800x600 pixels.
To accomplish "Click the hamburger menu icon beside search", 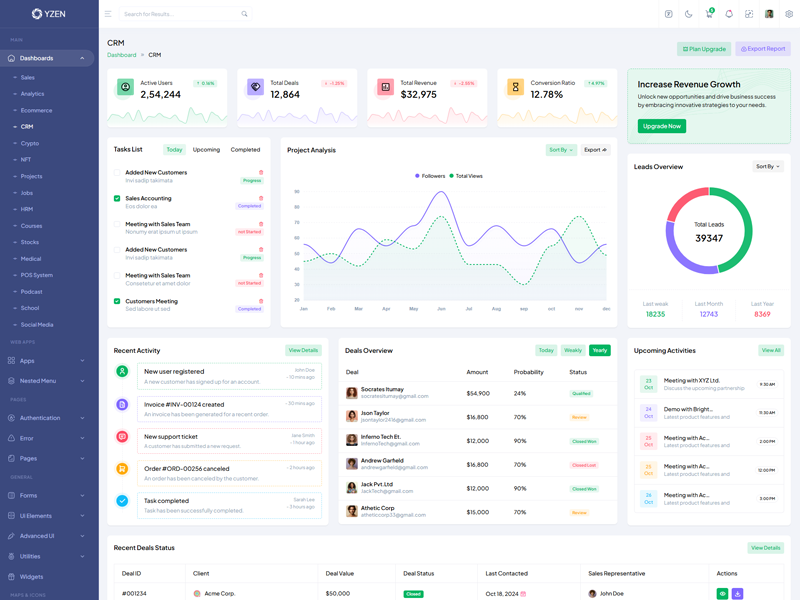I will [108, 14].
